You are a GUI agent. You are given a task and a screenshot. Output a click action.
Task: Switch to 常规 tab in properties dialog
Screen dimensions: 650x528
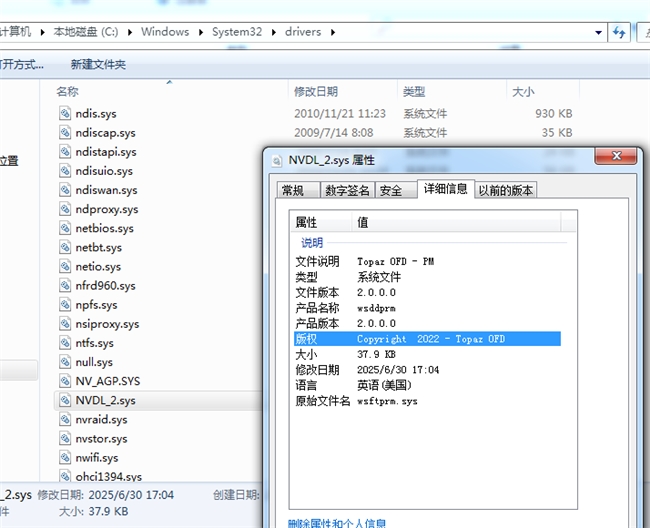(298, 190)
